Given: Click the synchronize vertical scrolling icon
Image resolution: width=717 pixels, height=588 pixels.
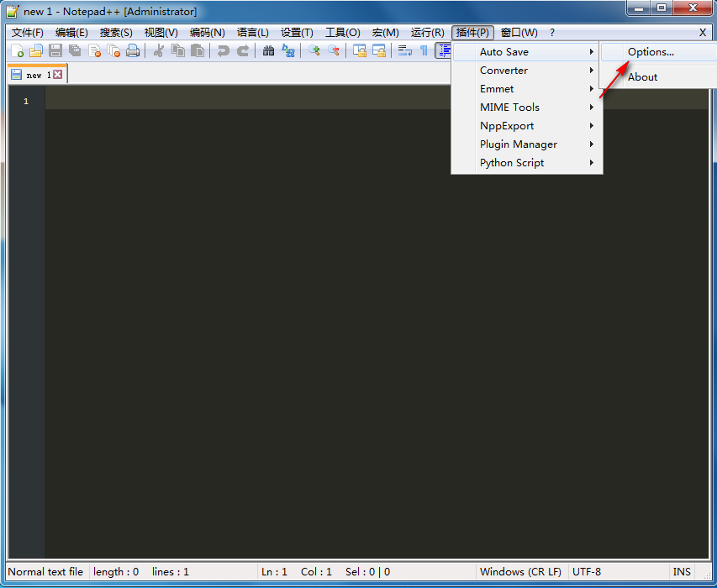Looking at the screenshot, I should click(360, 50).
